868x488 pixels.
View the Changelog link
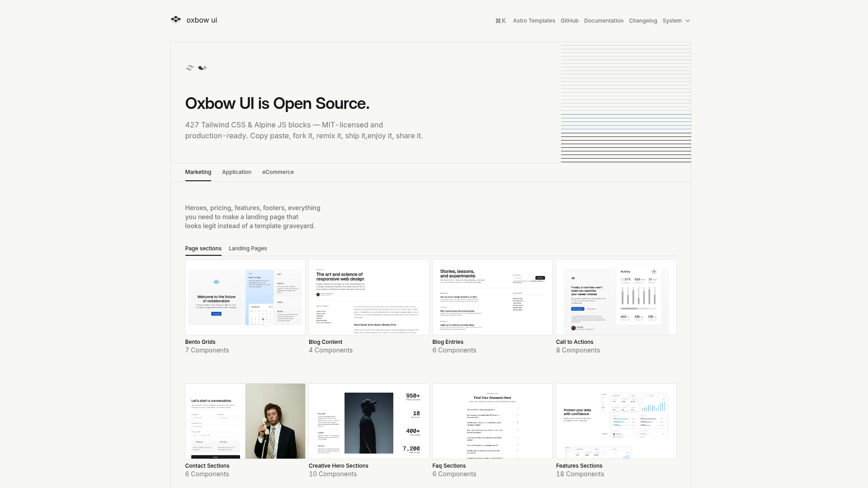642,21
